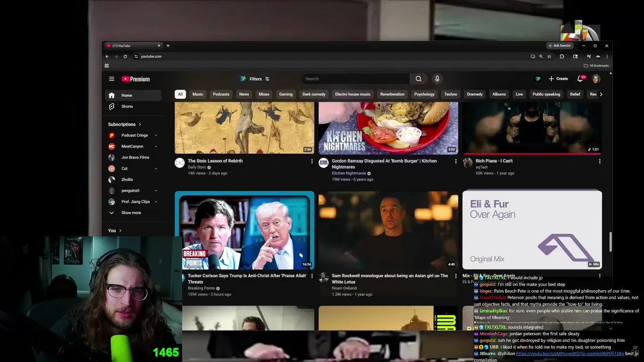Open All Bookmarks folder
644x362 pixels.
(x=596, y=66)
